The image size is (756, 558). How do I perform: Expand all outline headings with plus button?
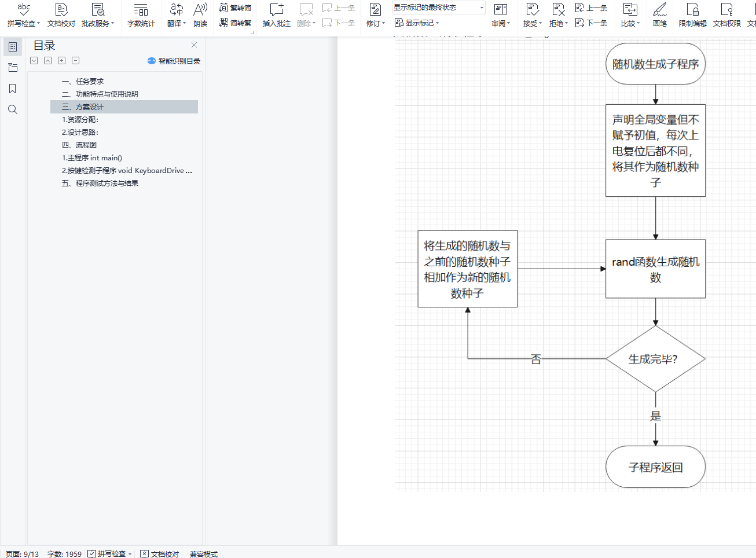pos(62,61)
